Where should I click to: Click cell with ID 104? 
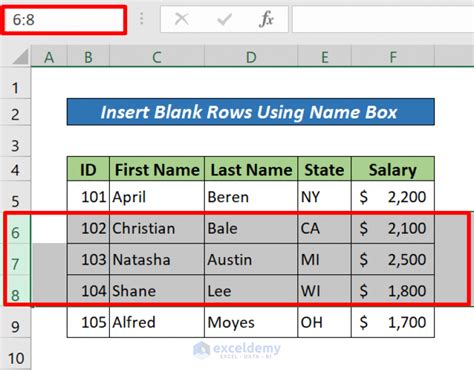(88, 291)
